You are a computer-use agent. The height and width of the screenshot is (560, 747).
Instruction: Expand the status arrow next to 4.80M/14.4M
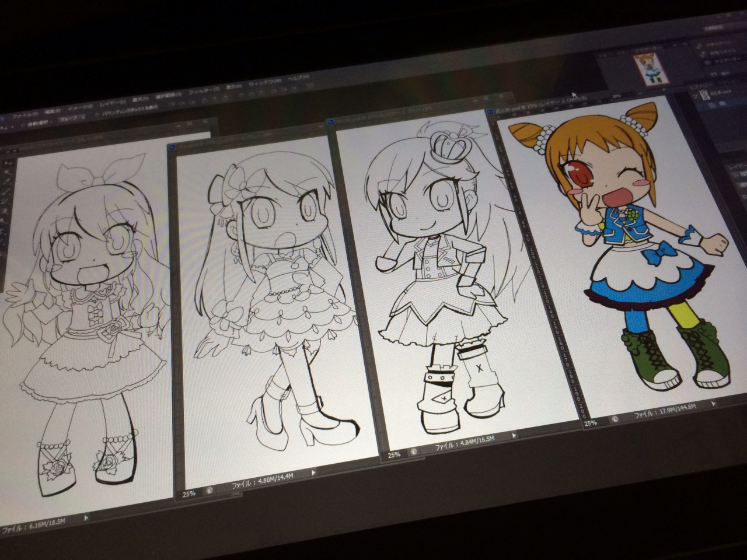pyautogui.click(x=314, y=473)
